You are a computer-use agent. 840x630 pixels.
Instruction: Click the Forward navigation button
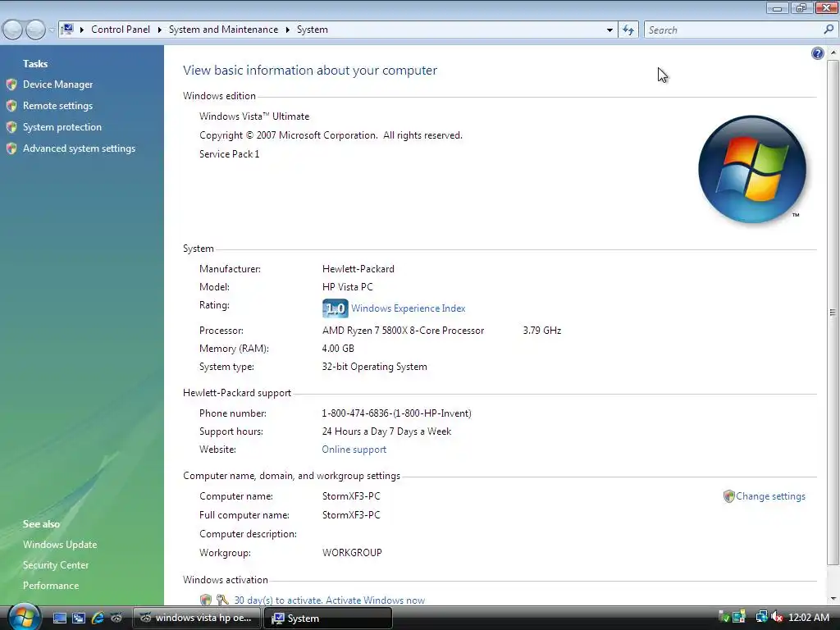click(x=35, y=30)
